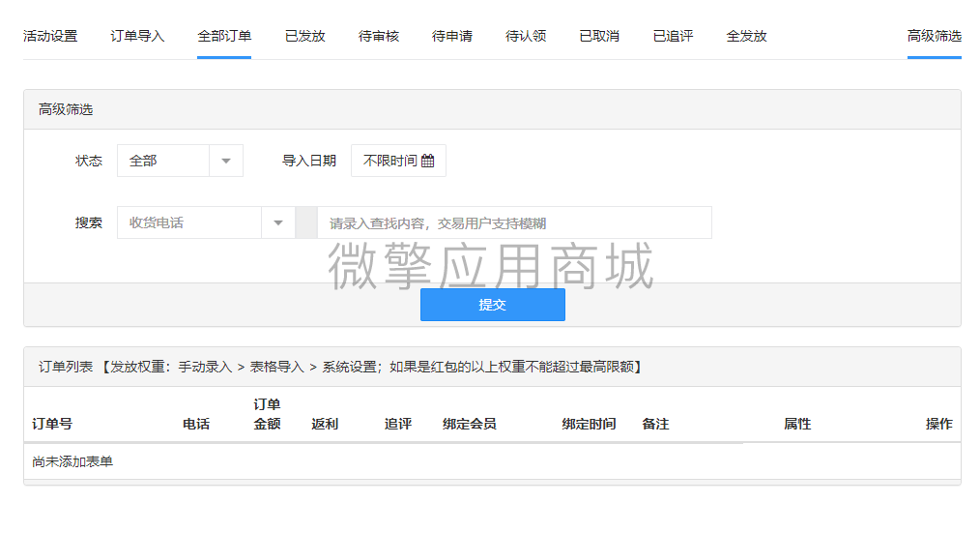980x533 pixels.
Task: Click the 订单金额 column header
Action: point(267,414)
